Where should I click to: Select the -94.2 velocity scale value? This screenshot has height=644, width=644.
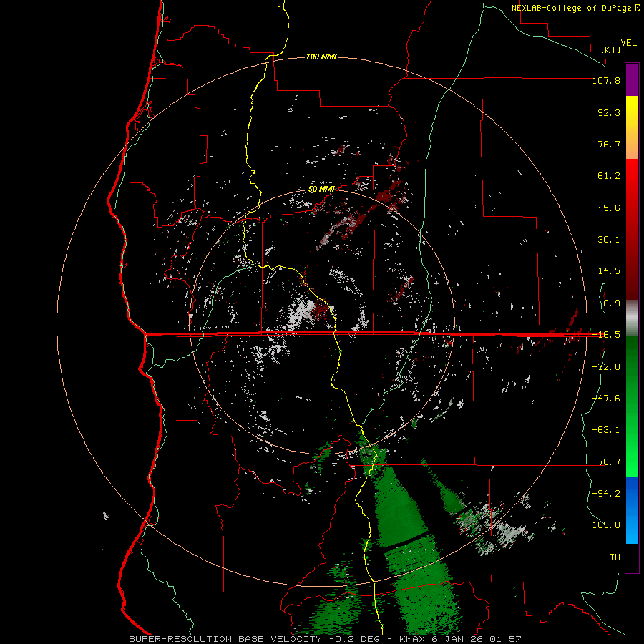[606, 493]
